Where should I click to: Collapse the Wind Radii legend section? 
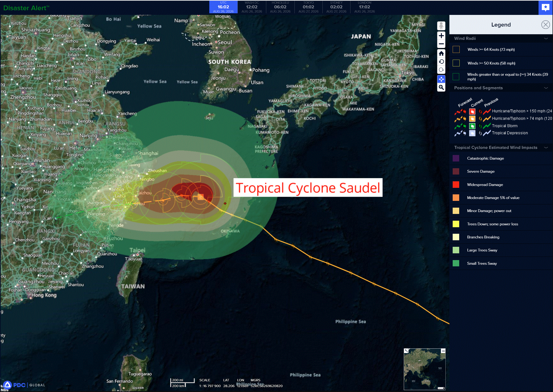[x=546, y=39]
